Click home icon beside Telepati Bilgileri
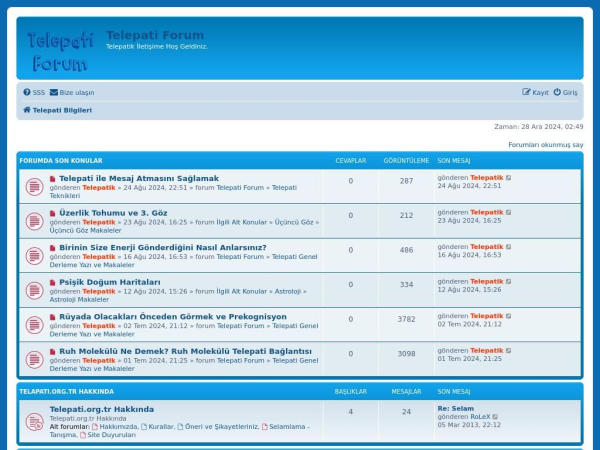This screenshot has height=450, width=600. pos(27,110)
